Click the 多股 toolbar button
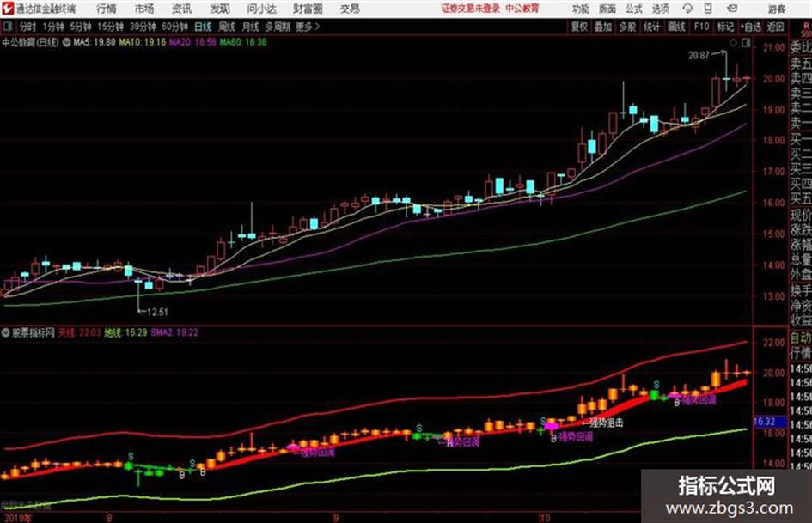The image size is (812, 523). (x=627, y=27)
